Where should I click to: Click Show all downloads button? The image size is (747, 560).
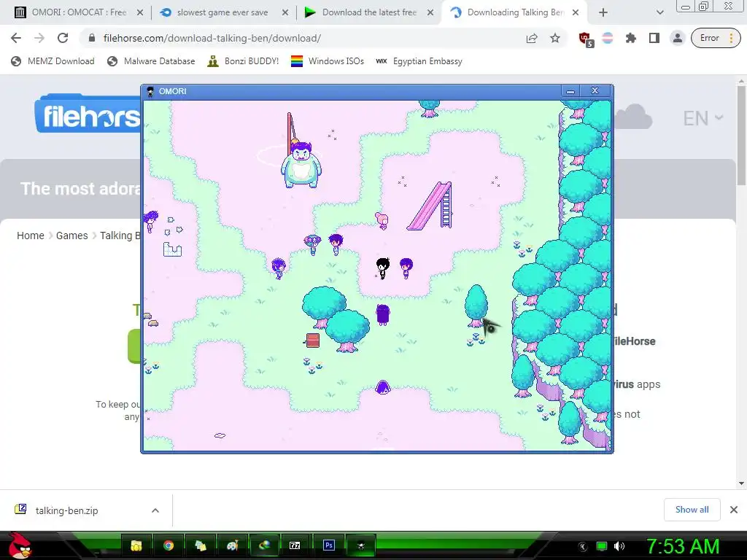(692, 510)
